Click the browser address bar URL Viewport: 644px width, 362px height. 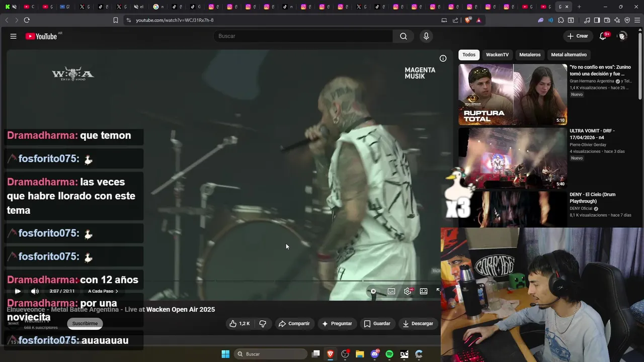175,20
